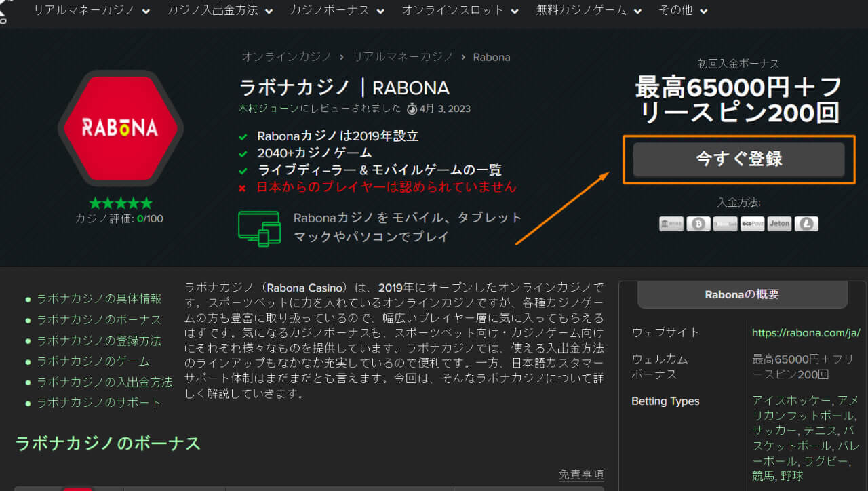The width and height of the screenshot is (868, 491).
Task: Click the red RABONA hexagon logo
Action: [121, 128]
